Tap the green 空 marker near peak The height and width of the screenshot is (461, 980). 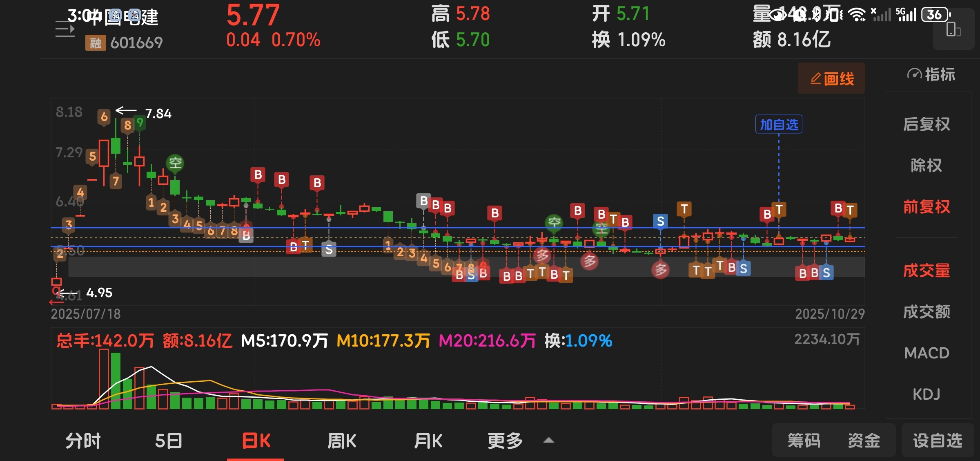175,163
